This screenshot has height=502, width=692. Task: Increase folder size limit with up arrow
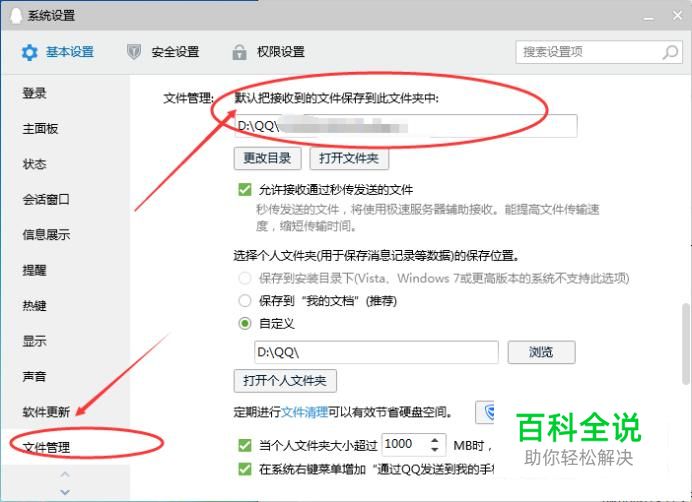click(x=435, y=440)
